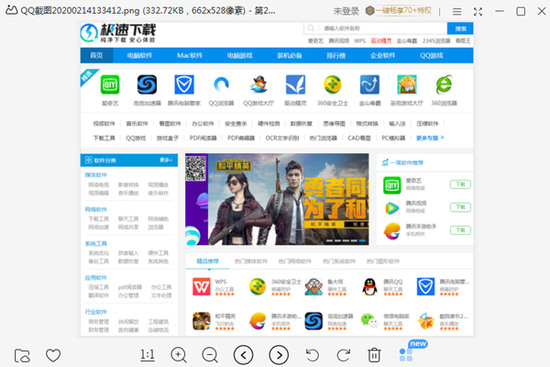Click the 未登录 login text

click(x=346, y=11)
